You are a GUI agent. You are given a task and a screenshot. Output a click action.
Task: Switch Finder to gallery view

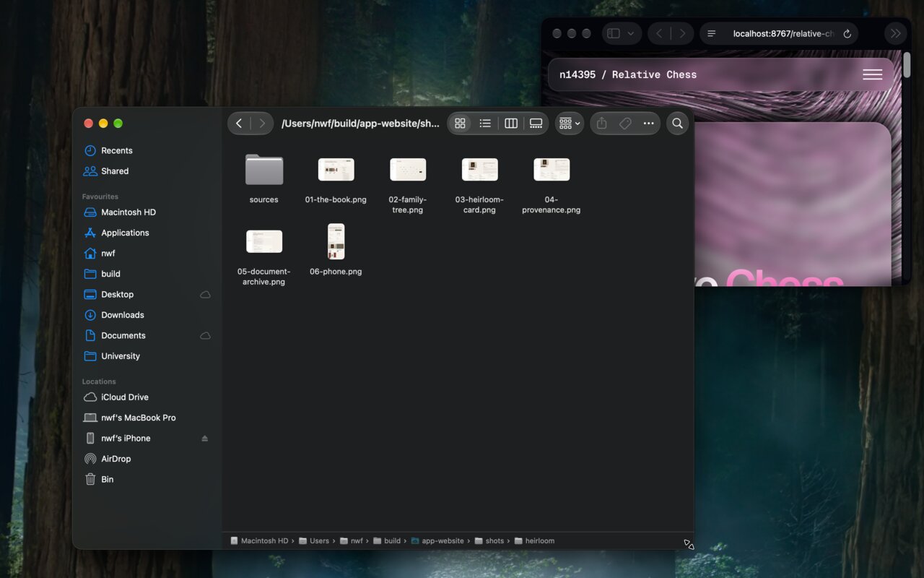point(536,124)
